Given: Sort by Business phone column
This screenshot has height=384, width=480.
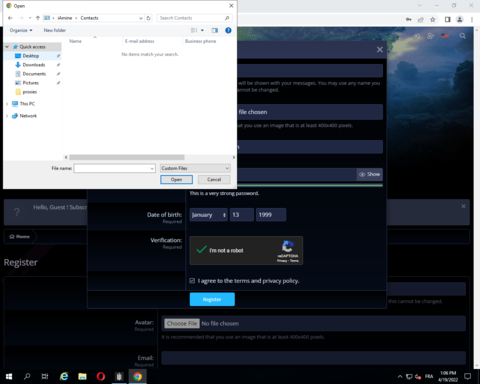Looking at the screenshot, I should pyautogui.click(x=201, y=41).
